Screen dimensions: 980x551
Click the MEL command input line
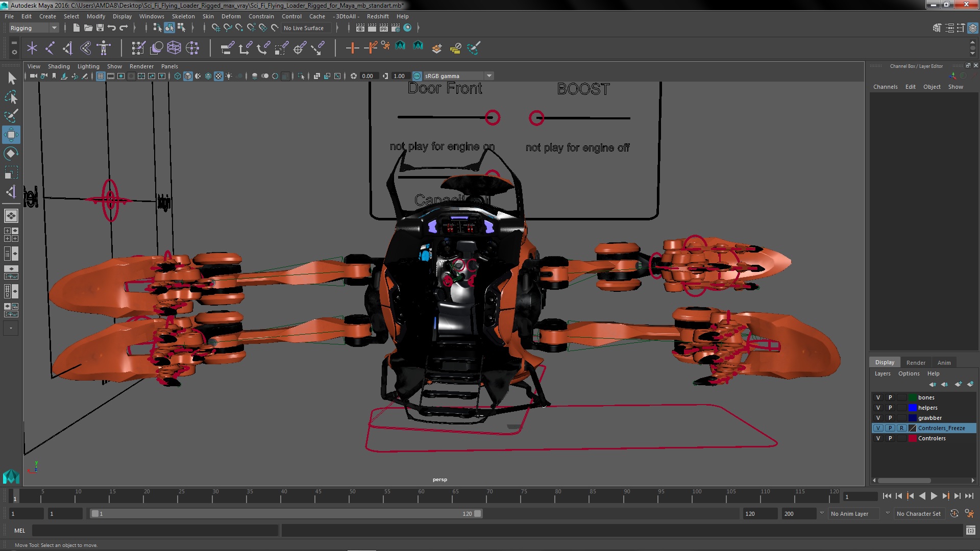pyautogui.click(x=155, y=531)
